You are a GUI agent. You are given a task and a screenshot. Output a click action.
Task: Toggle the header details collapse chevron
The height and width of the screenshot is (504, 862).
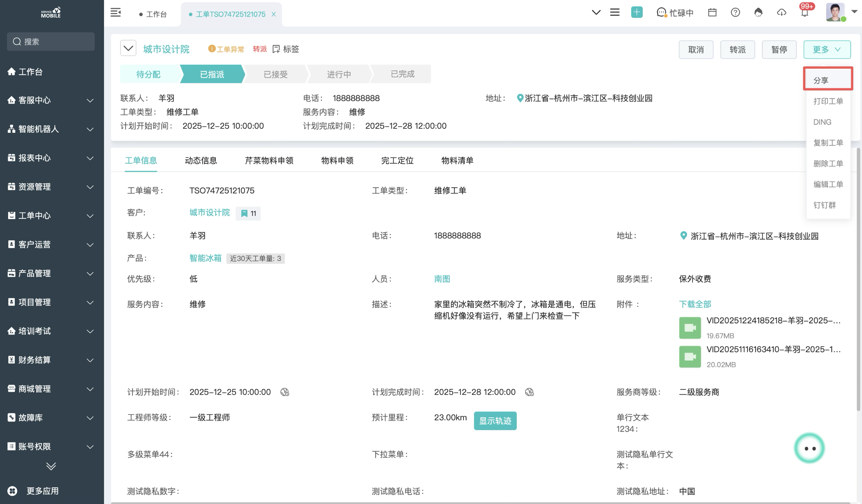(x=128, y=48)
